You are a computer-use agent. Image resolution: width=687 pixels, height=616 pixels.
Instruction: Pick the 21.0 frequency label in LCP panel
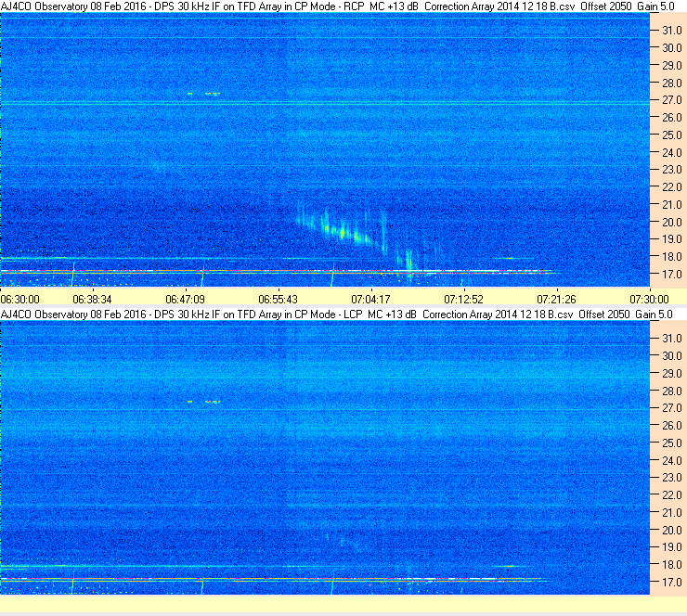pos(671,512)
